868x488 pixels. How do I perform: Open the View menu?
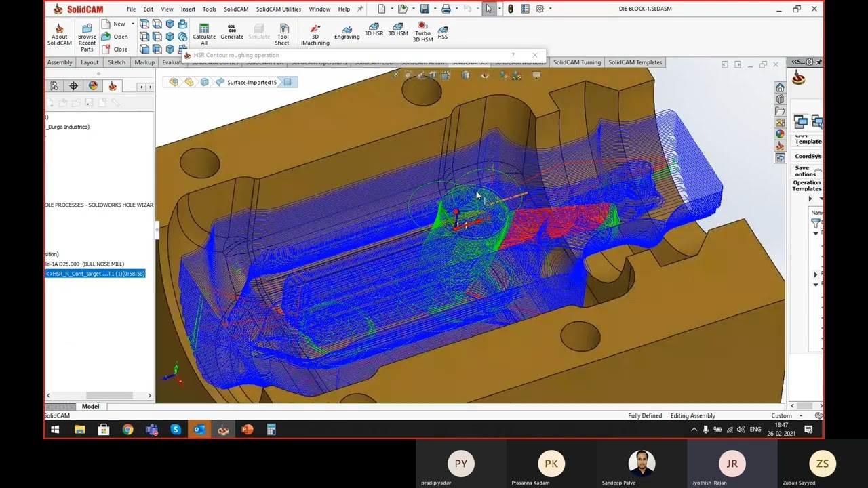167,9
